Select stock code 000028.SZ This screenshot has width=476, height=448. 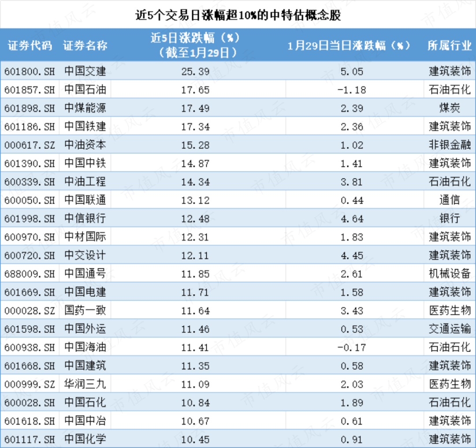[30, 311]
